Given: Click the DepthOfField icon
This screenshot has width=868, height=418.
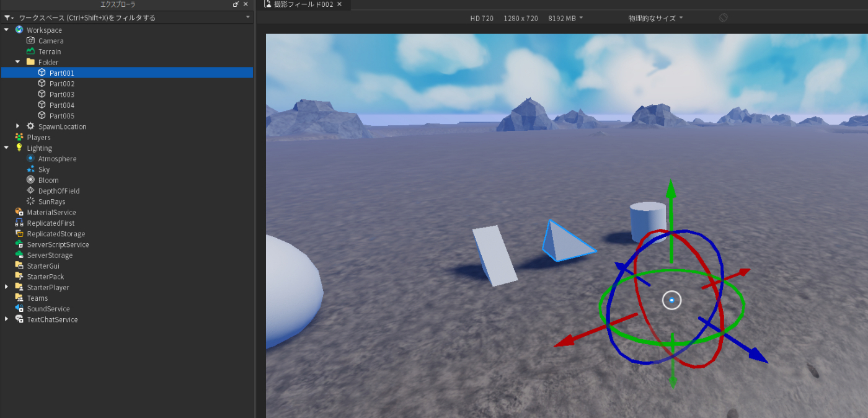Looking at the screenshot, I should tap(30, 190).
